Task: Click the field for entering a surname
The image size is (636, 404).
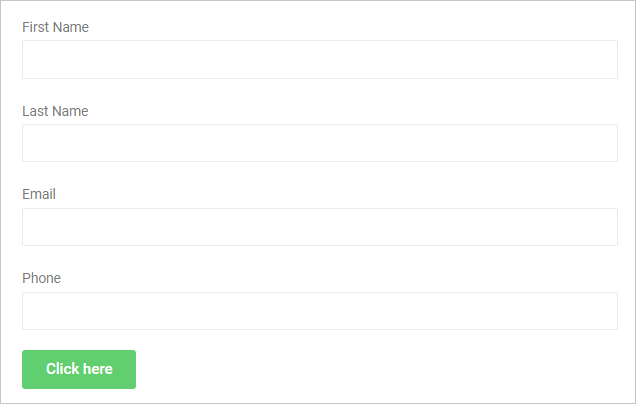Action: [320, 143]
